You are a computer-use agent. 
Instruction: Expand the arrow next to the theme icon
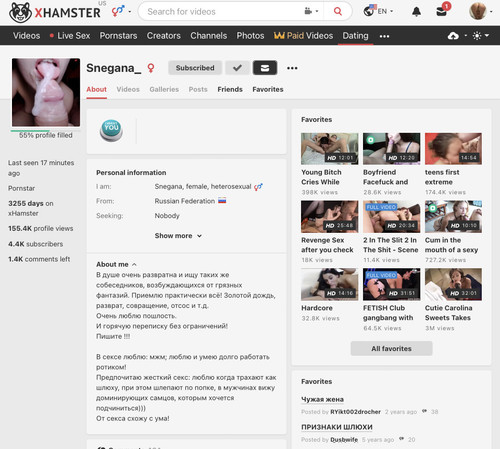point(487,35)
